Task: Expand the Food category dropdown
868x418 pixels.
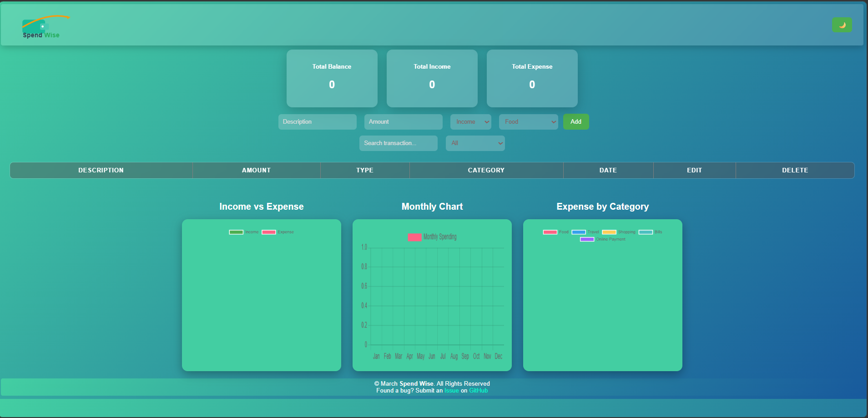Action: (x=528, y=122)
